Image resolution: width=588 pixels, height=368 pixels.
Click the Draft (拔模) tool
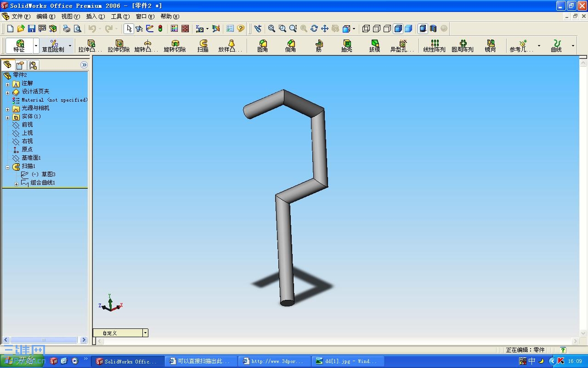coord(375,46)
